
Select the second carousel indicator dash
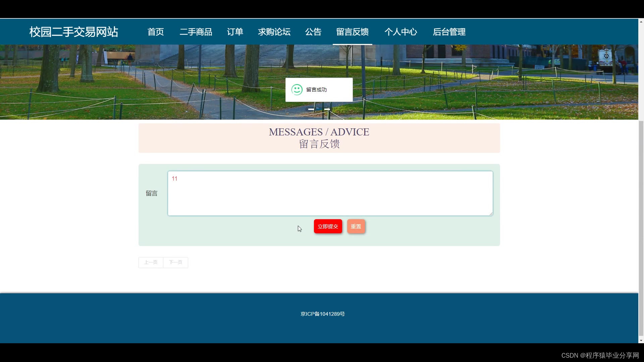click(327, 109)
